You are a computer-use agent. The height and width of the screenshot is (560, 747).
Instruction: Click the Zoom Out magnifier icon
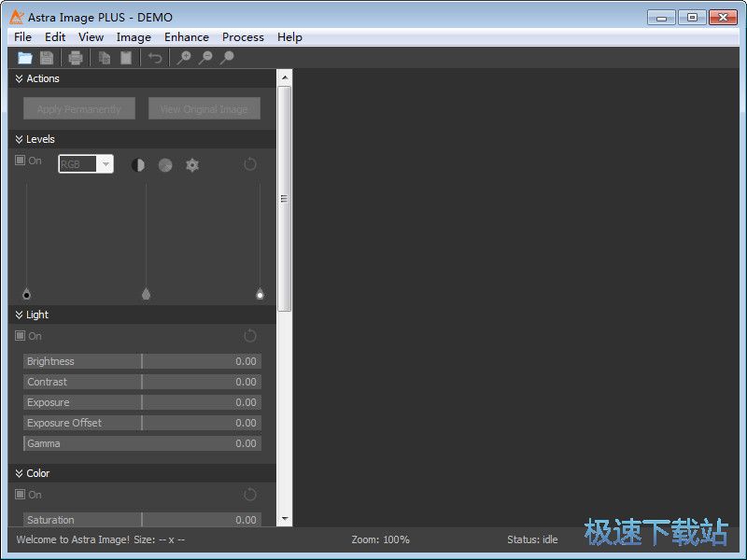(x=205, y=58)
